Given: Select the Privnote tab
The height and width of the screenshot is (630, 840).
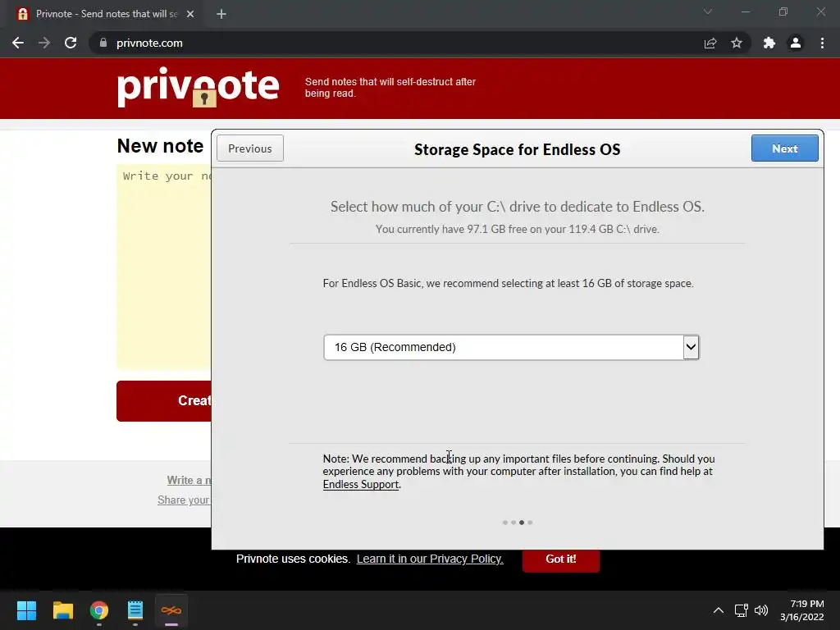Looking at the screenshot, I should 106,14.
